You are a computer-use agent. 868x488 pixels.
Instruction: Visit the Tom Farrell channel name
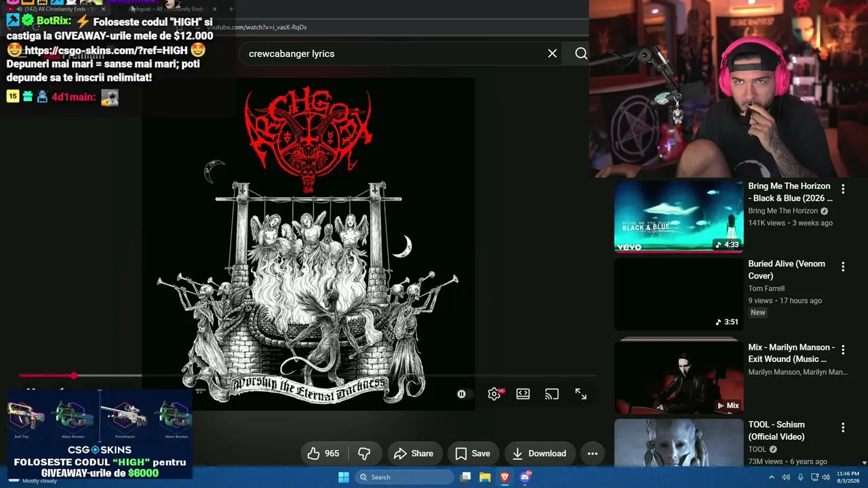pyautogui.click(x=766, y=289)
